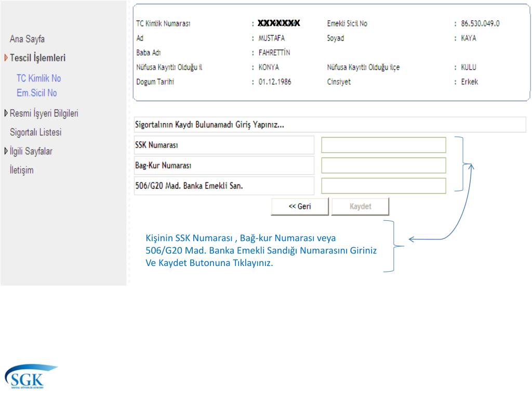Select the gender value Erkek
Image resolution: width=532 pixels, height=399 pixels.
pos(469,82)
